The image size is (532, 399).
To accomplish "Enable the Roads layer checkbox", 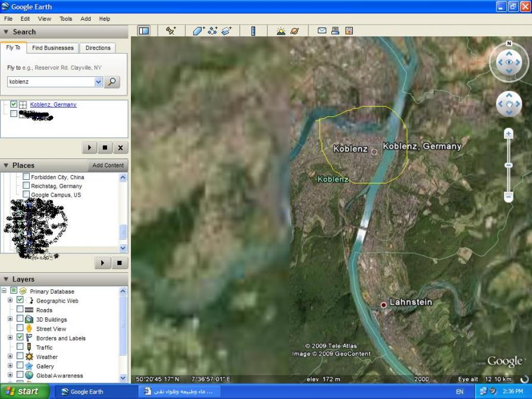I will (20, 310).
